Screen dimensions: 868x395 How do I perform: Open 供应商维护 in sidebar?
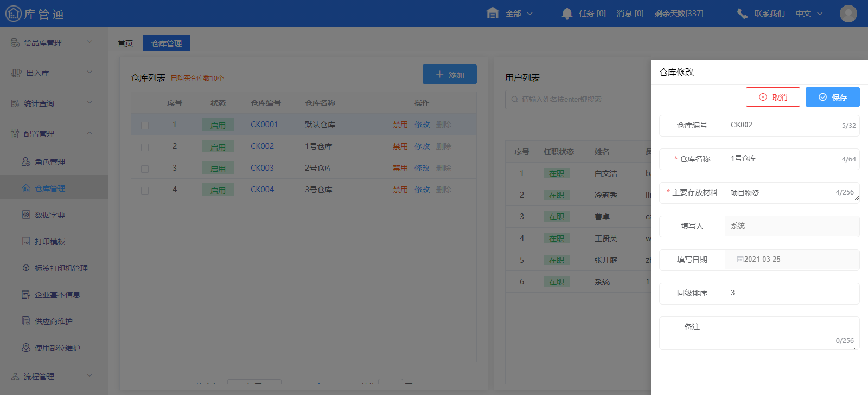click(54, 321)
